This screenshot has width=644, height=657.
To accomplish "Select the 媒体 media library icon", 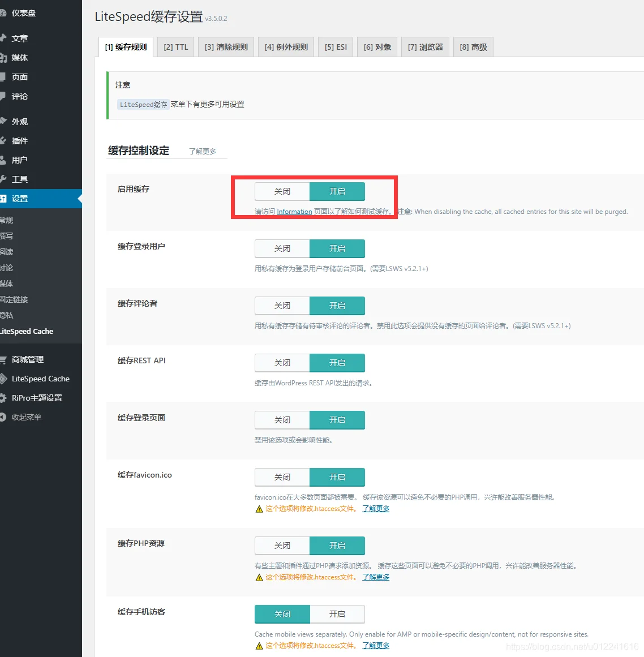I will (20, 57).
